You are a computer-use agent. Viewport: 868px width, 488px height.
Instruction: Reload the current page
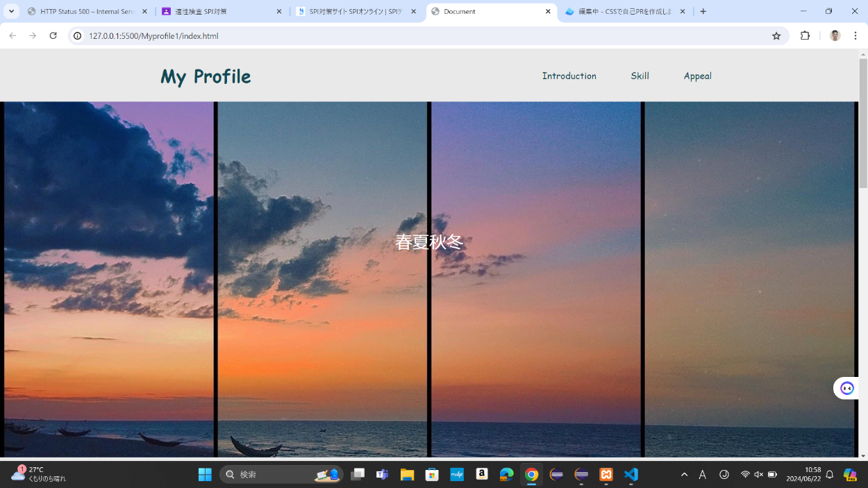[x=53, y=35]
